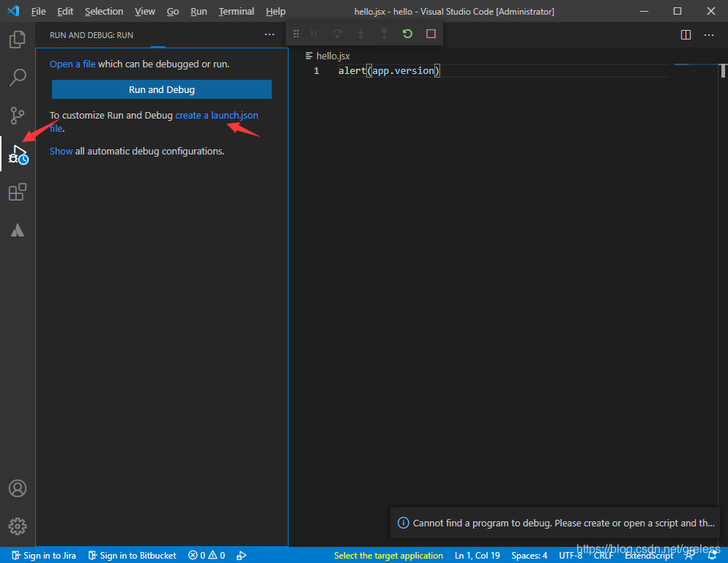Screen dimensions: 728x563
Task: Change file encoding 'UTF-8'
Action: pos(571,556)
